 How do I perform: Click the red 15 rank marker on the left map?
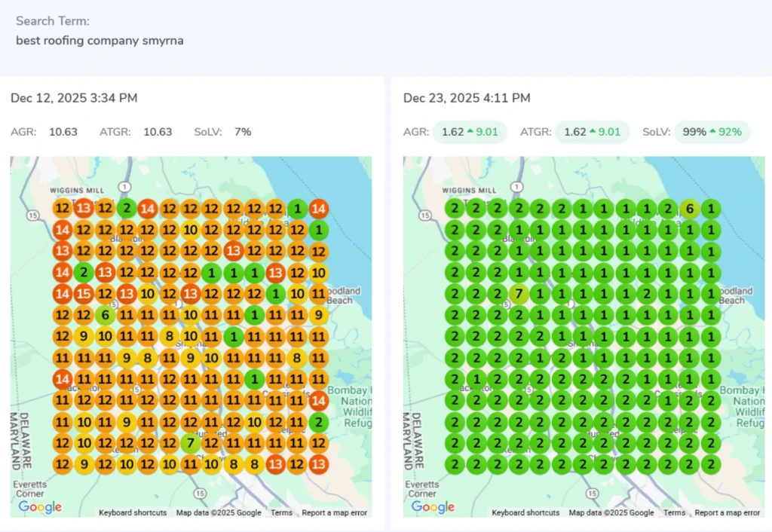coord(83,293)
